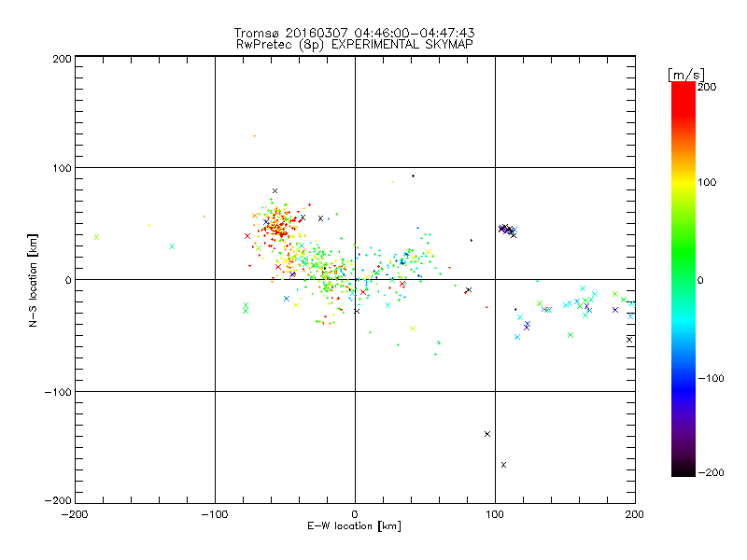Image resolution: width=747 pixels, height=560 pixels.
Task: Click the x-axis tick label "-100"
Action: (215, 514)
